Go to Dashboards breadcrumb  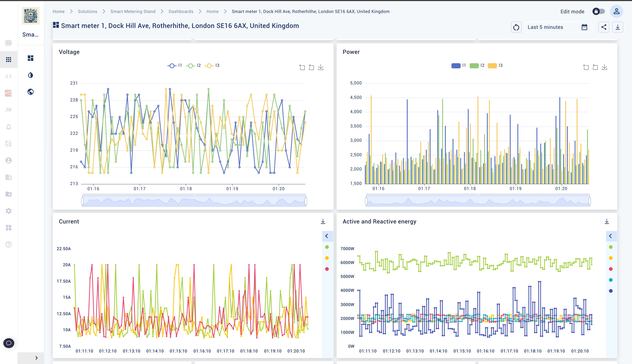pos(181,12)
